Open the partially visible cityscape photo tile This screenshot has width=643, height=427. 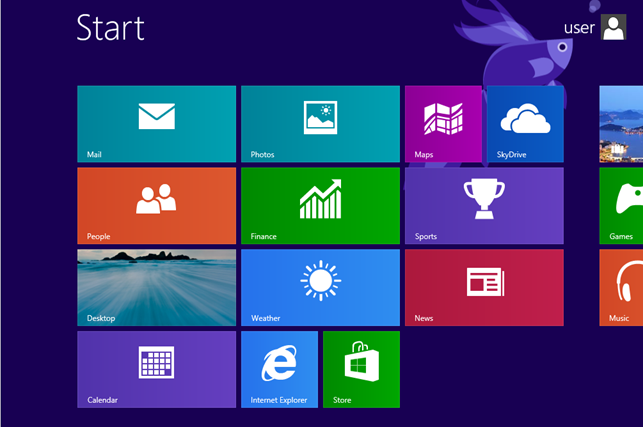click(621, 124)
